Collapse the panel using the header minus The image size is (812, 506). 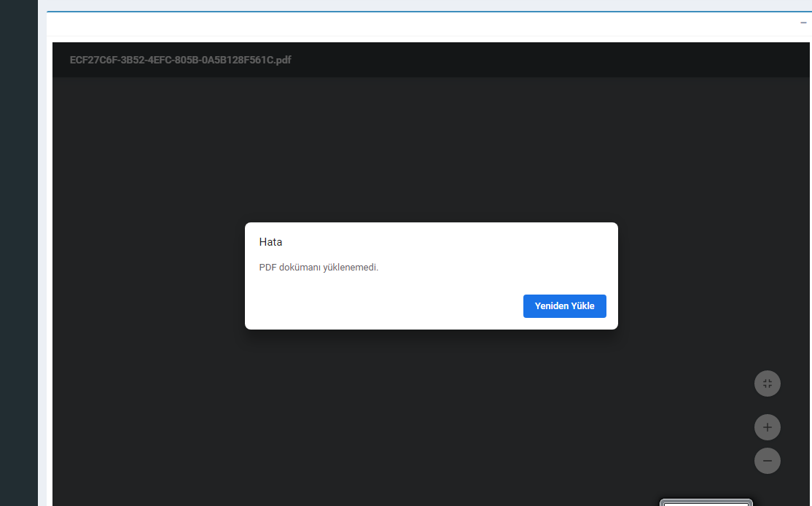pyautogui.click(x=803, y=23)
